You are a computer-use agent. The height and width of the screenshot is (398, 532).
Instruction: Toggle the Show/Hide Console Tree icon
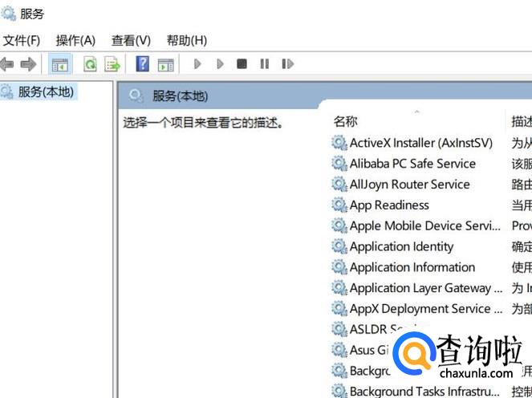[x=60, y=63]
